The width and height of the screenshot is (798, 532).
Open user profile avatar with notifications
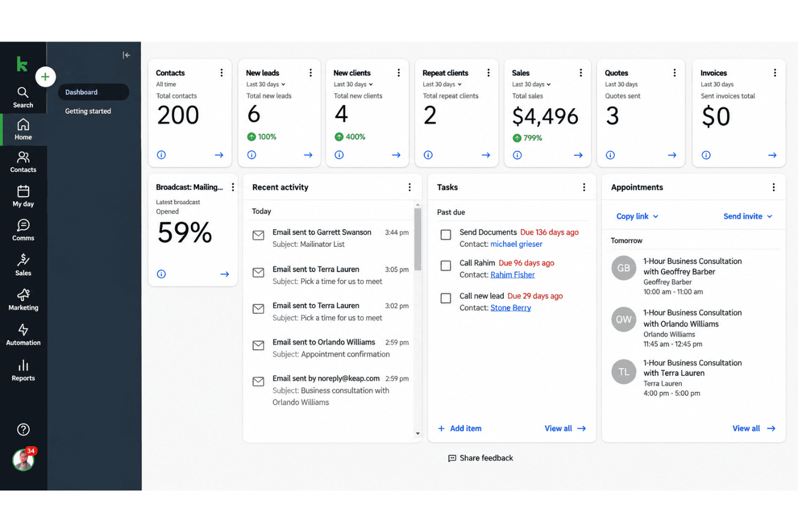click(x=23, y=460)
